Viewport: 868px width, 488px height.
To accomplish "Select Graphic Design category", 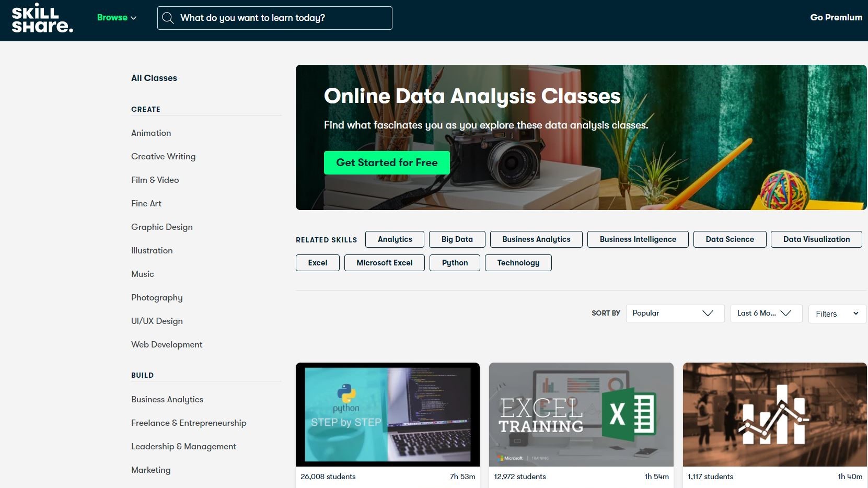I will 162,227.
